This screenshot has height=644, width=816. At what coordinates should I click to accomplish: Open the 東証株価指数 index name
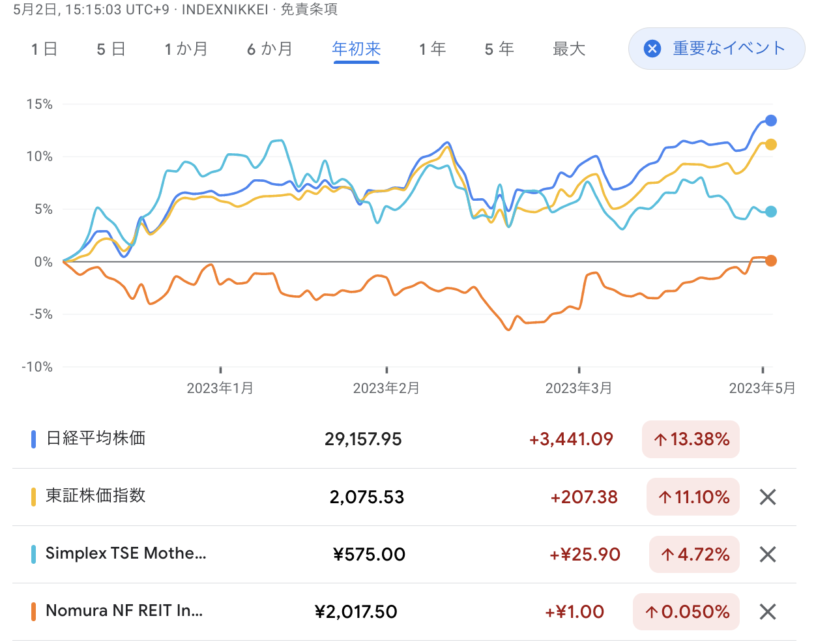click(x=96, y=496)
